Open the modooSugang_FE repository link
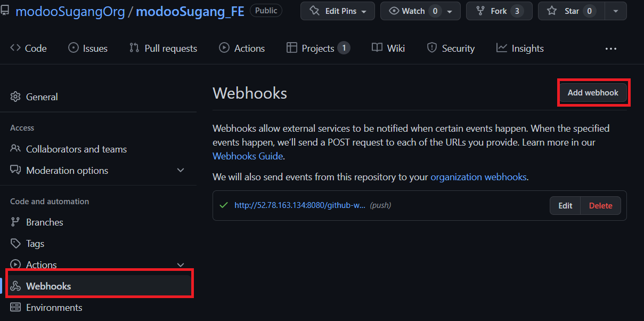The width and height of the screenshot is (644, 321). pos(190,11)
